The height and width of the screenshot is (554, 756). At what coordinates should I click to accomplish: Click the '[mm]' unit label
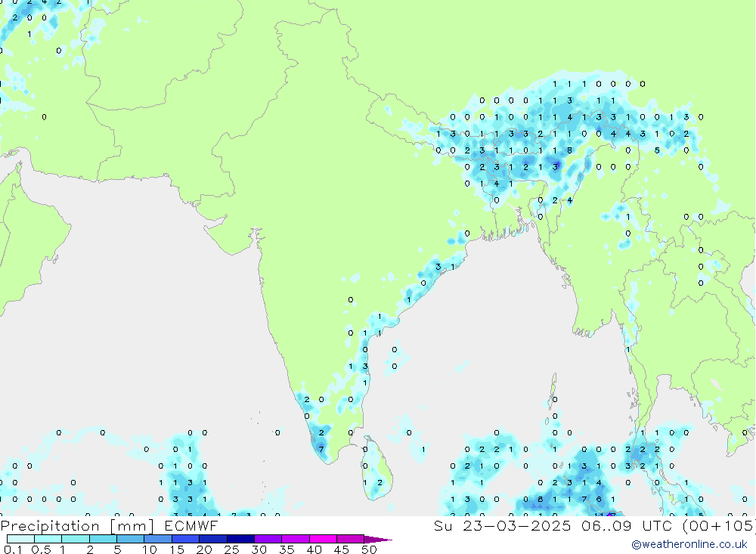coord(132,526)
